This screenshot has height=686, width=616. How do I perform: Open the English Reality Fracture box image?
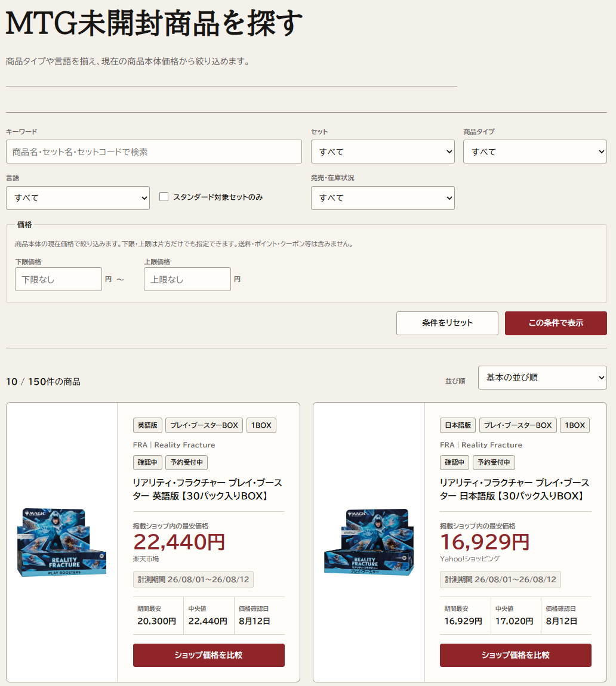click(x=61, y=542)
